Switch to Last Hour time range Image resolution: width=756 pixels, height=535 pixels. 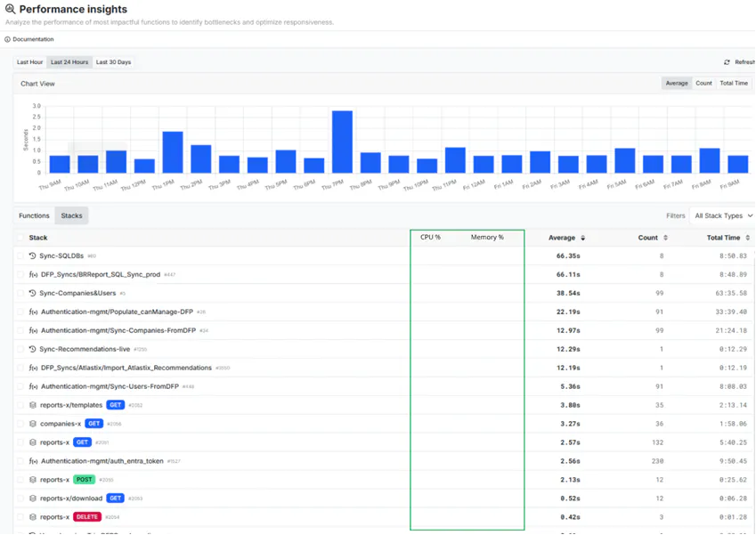click(x=30, y=62)
